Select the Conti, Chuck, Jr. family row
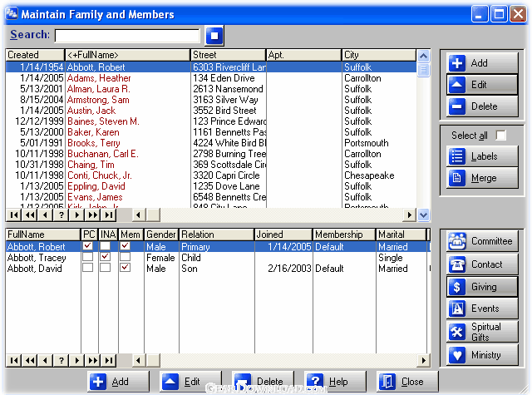 coord(210,175)
